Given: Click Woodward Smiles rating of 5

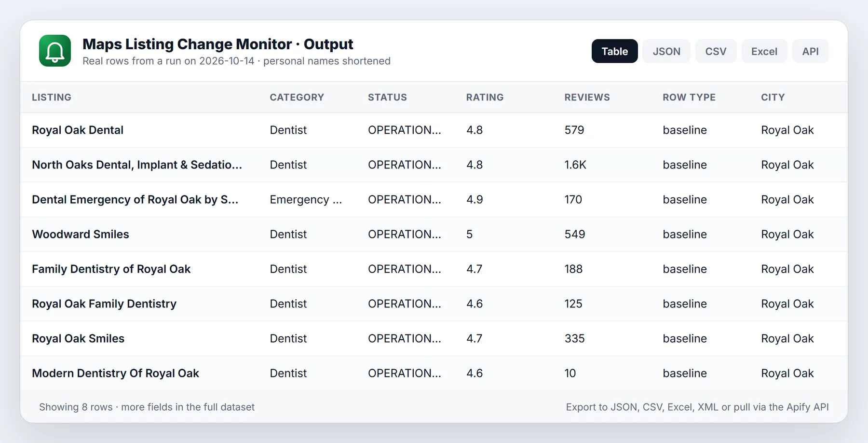Looking at the screenshot, I should tap(469, 235).
